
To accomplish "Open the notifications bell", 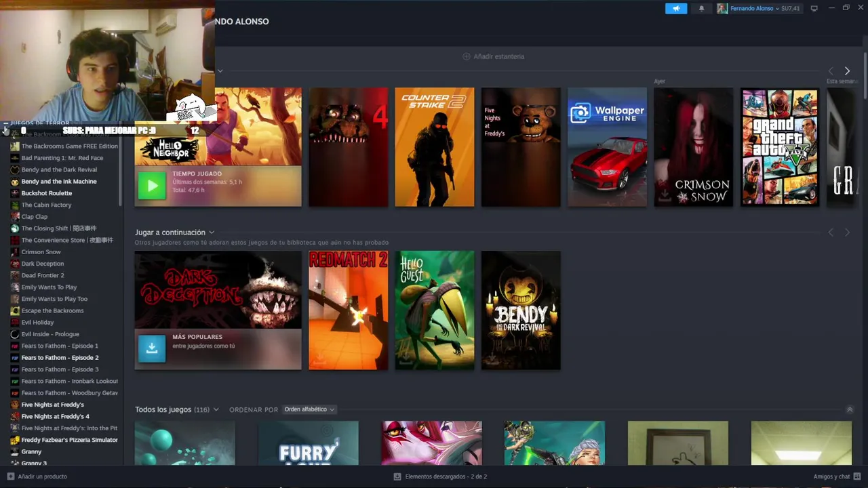I will click(701, 8).
